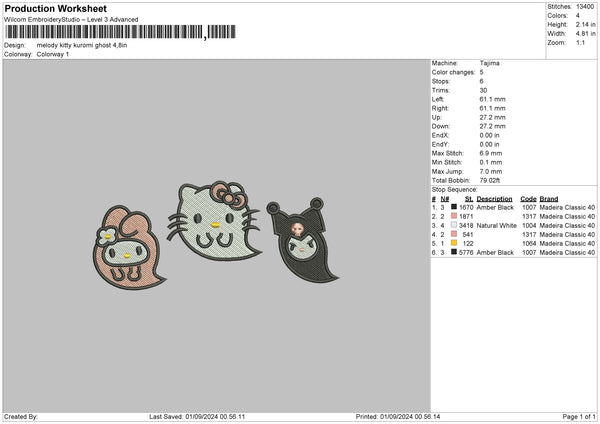Click code 1064 in row 5
The image size is (600, 424).
[x=529, y=244]
